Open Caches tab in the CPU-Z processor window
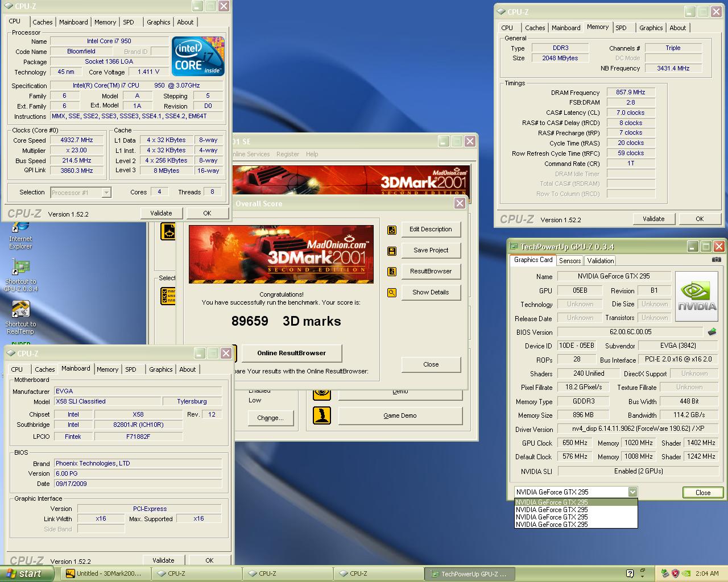This screenshot has width=728, height=582. pyautogui.click(x=43, y=22)
